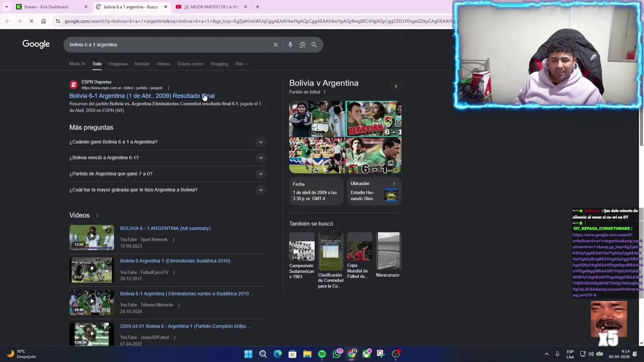Expand '¿Bolivia venció a Argentina 6-1?' question
644x362 pixels.
[x=168, y=157]
